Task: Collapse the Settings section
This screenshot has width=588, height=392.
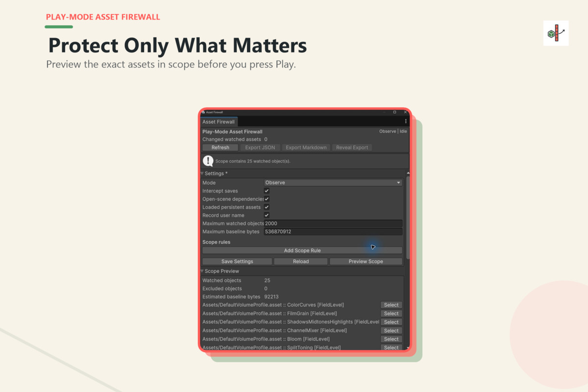Action: click(202, 173)
